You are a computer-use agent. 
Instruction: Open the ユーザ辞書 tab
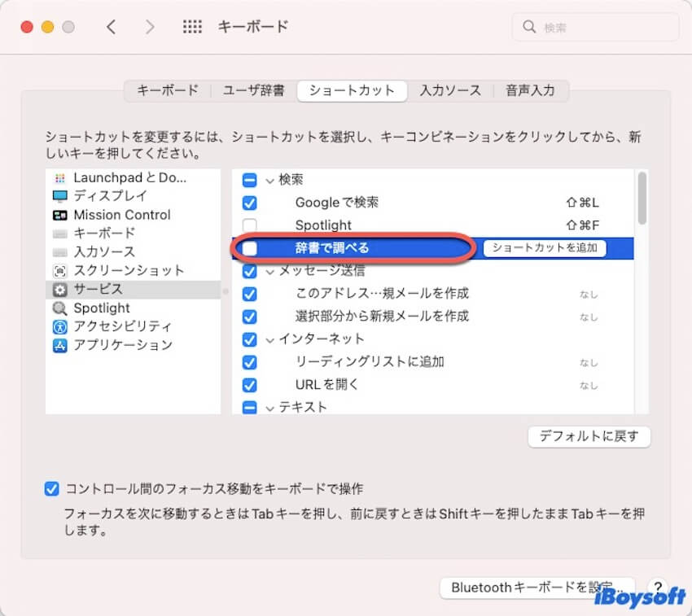(254, 90)
